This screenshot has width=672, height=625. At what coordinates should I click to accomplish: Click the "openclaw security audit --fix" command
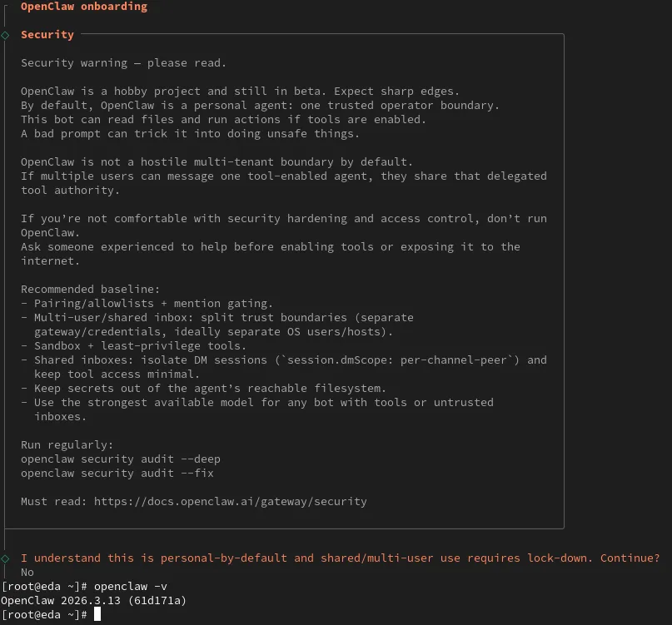click(x=117, y=473)
